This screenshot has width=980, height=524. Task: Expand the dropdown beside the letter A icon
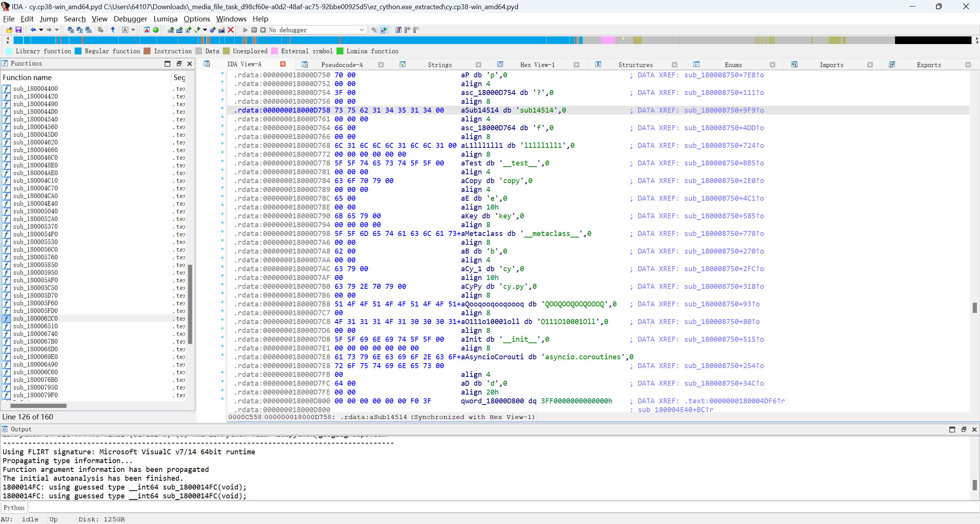[133, 30]
